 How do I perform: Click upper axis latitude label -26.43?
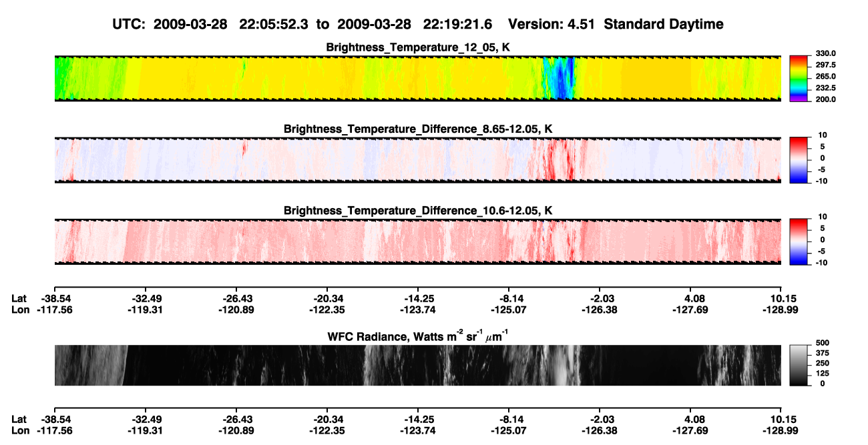tap(236, 299)
